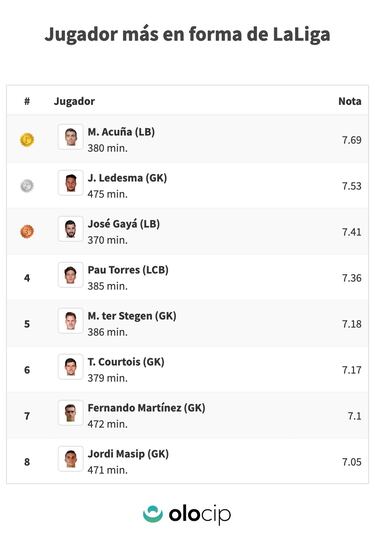This screenshot has width=375, height=539.
Task: Select Fernando Martínez's player thumbnail
Action: tap(70, 413)
